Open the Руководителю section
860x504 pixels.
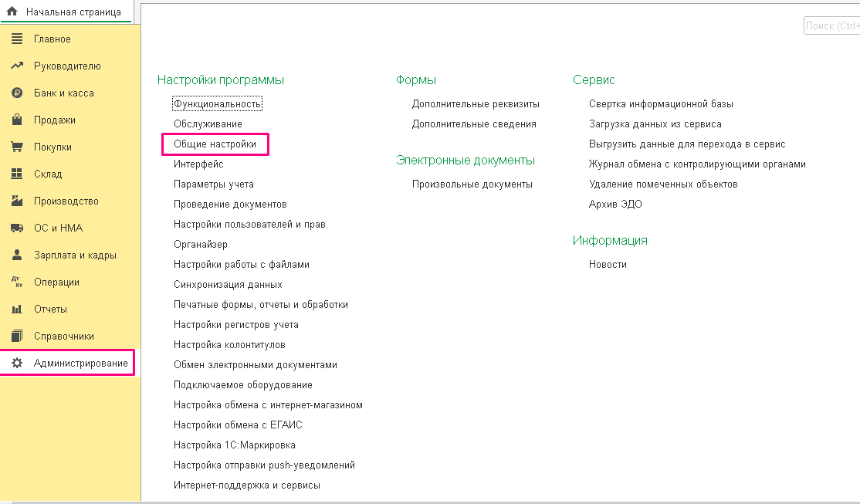pos(70,66)
